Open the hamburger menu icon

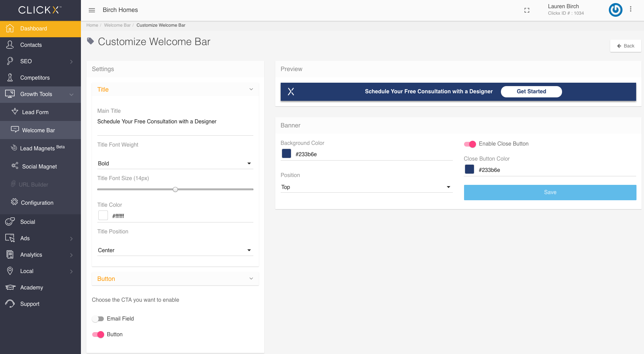point(92,10)
